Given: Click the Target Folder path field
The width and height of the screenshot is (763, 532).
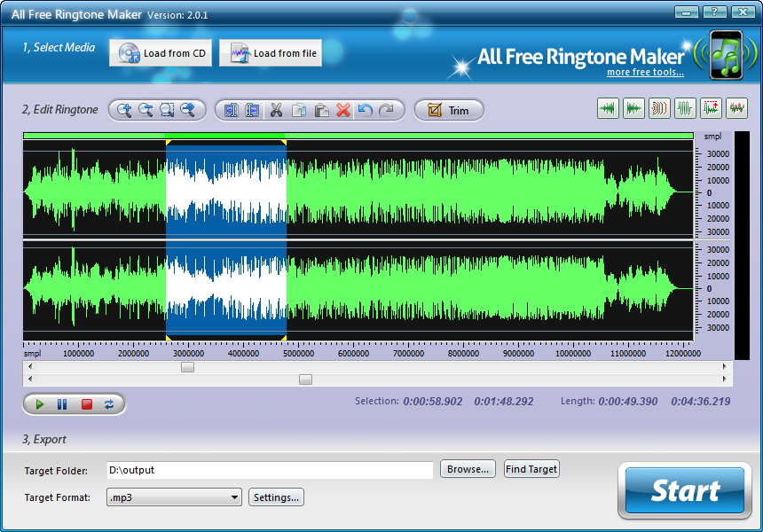Looking at the screenshot, I should 270,470.
